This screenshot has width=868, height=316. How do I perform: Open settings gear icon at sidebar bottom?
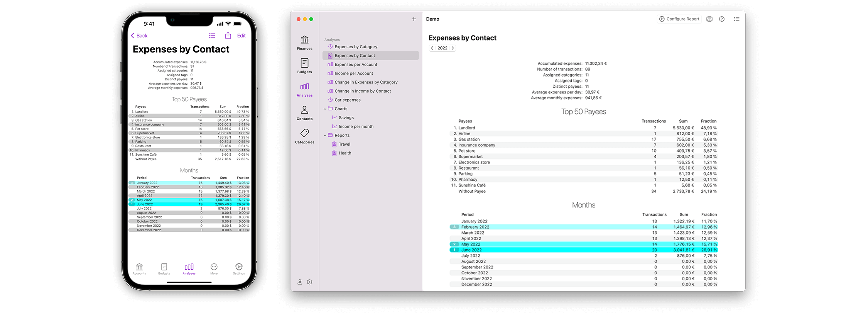point(309,282)
